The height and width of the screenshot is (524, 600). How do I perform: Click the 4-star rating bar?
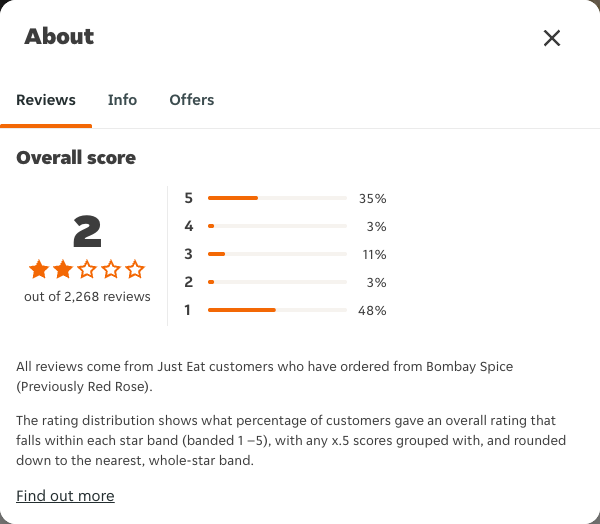[x=277, y=226]
